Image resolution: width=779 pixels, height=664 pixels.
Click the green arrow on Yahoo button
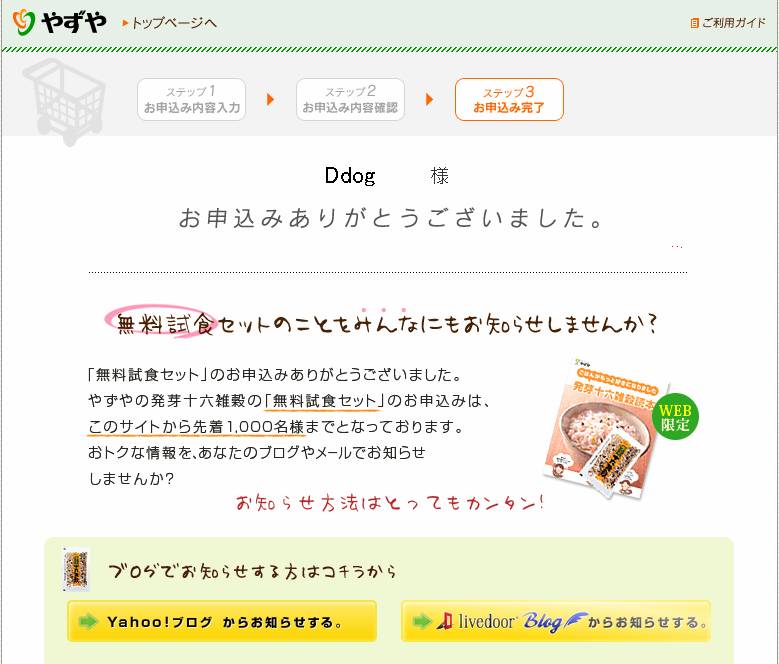88,621
